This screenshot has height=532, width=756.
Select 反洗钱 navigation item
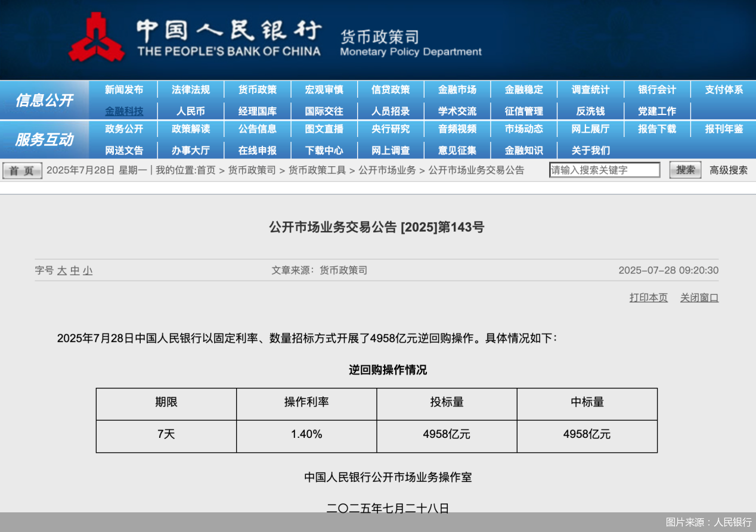tap(591, 111)
